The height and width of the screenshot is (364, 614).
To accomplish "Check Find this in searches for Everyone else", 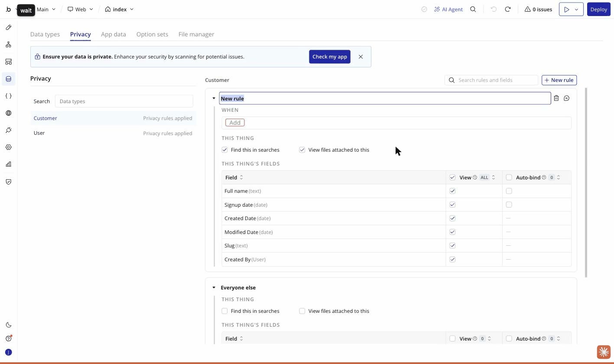I will [225, 311].
